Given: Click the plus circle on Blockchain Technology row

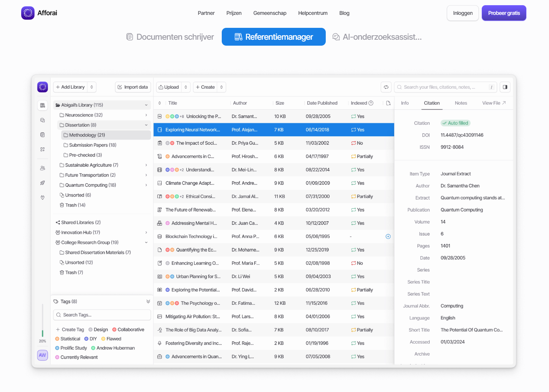Looking at the screenshot, I should click(388, 236).
